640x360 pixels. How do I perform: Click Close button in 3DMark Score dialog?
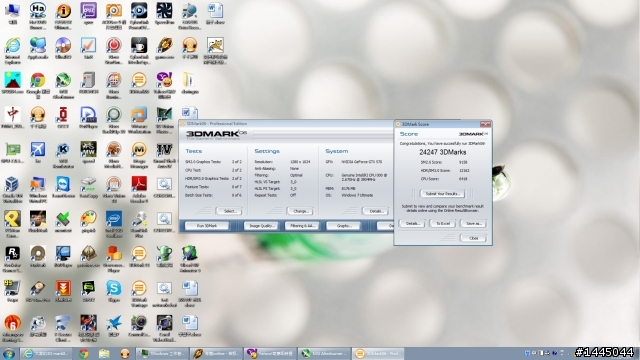(473, 238)
